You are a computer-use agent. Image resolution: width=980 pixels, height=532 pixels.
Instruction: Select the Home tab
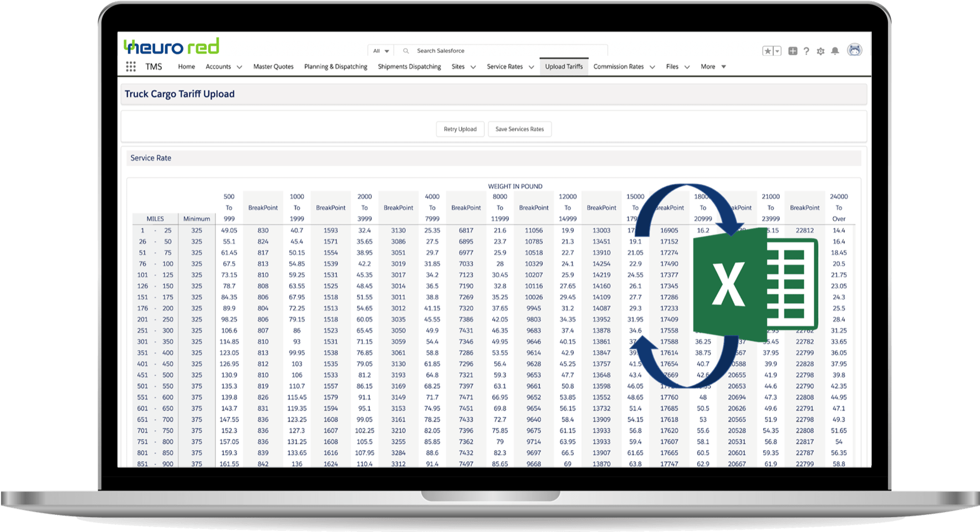pos(186,66)
